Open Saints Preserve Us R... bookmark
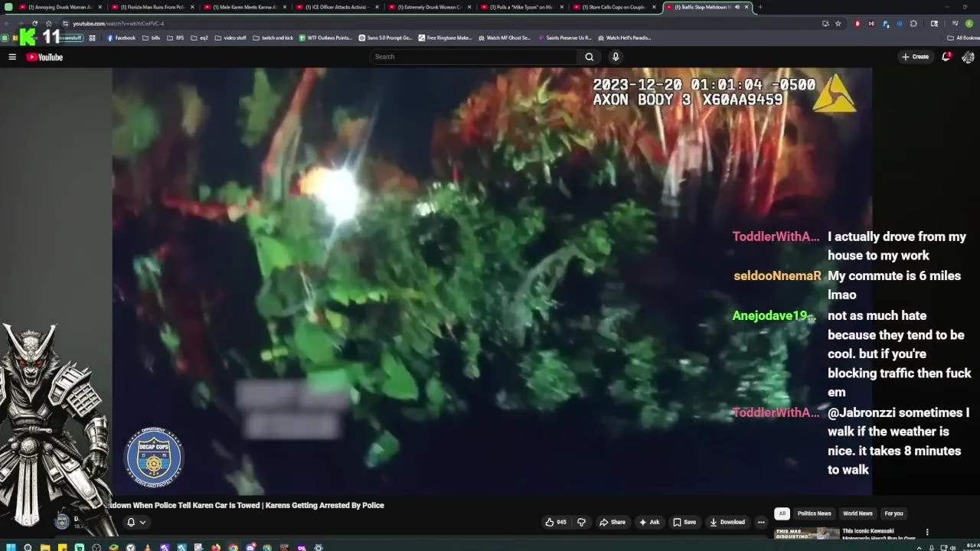Viewport: 980px width, 551px height. [x=564, y=37]
